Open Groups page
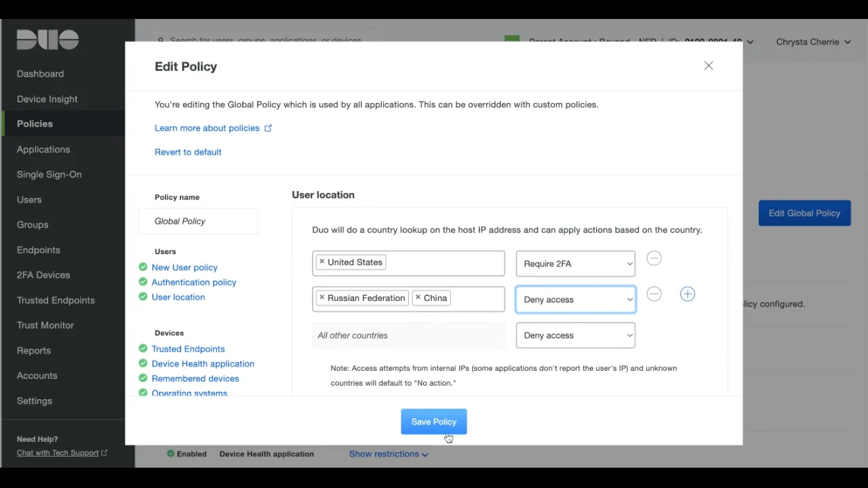 33,225
